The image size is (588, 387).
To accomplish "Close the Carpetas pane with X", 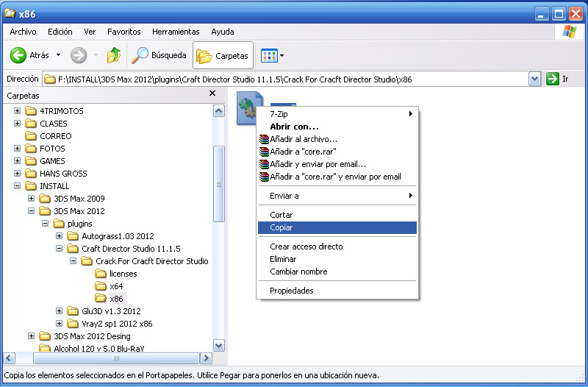I will 212,93.
